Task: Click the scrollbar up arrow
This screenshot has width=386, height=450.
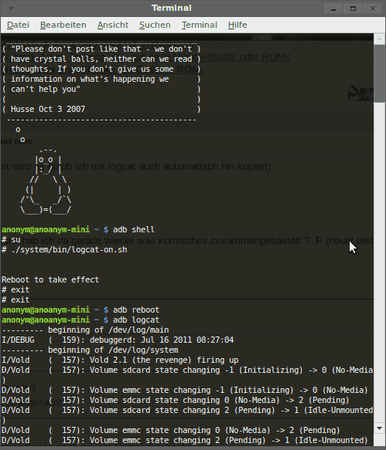Action: pyautogui.click(x=379, y=39)
